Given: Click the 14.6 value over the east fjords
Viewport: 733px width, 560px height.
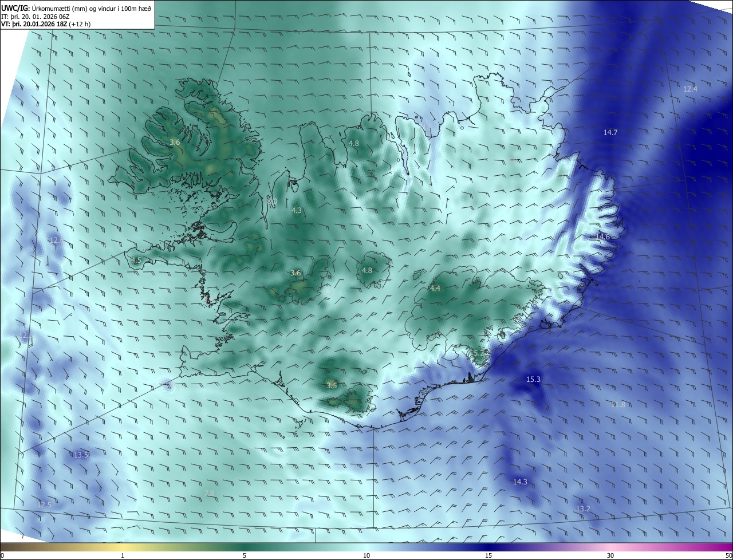Looking at the screenshot, I should [603, 236].
